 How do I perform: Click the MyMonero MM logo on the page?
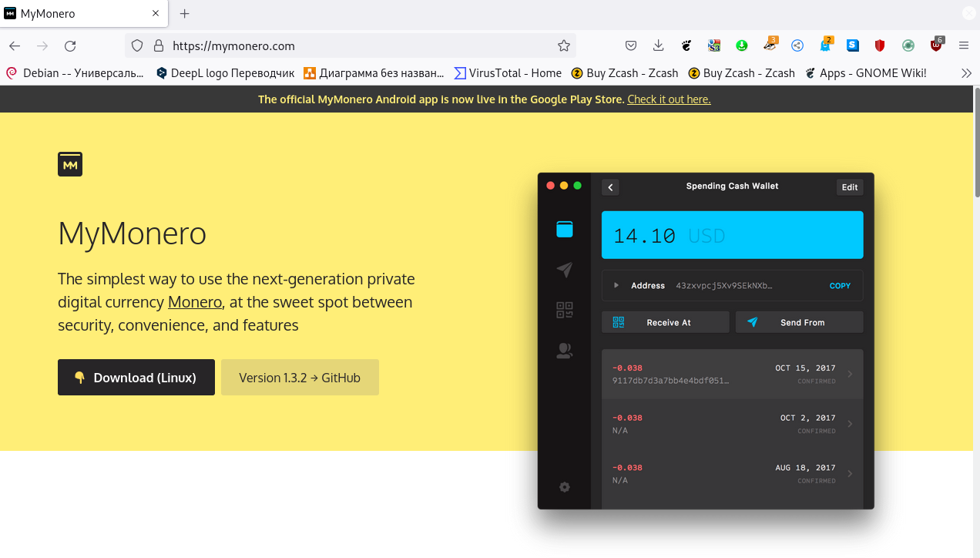(70, 164)
